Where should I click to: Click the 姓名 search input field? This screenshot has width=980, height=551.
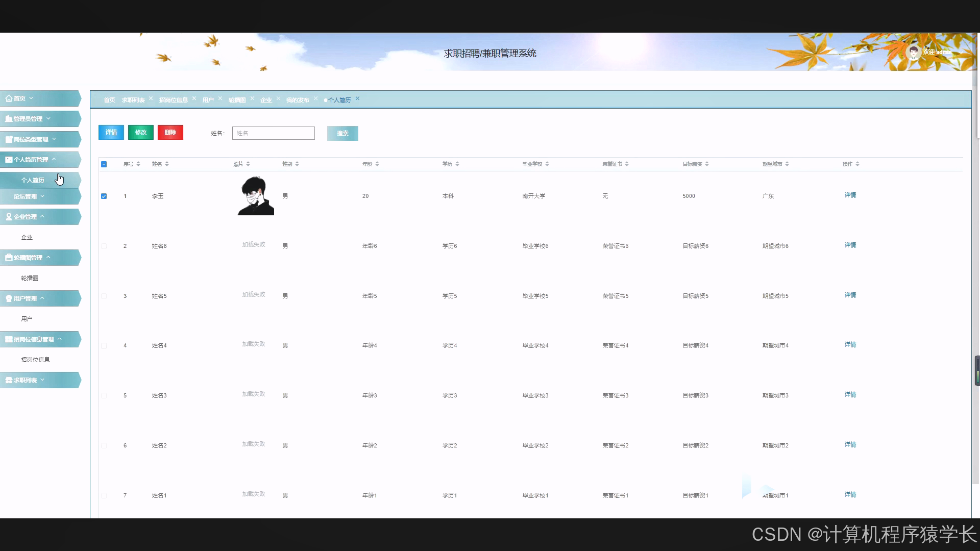pos(273,133)
